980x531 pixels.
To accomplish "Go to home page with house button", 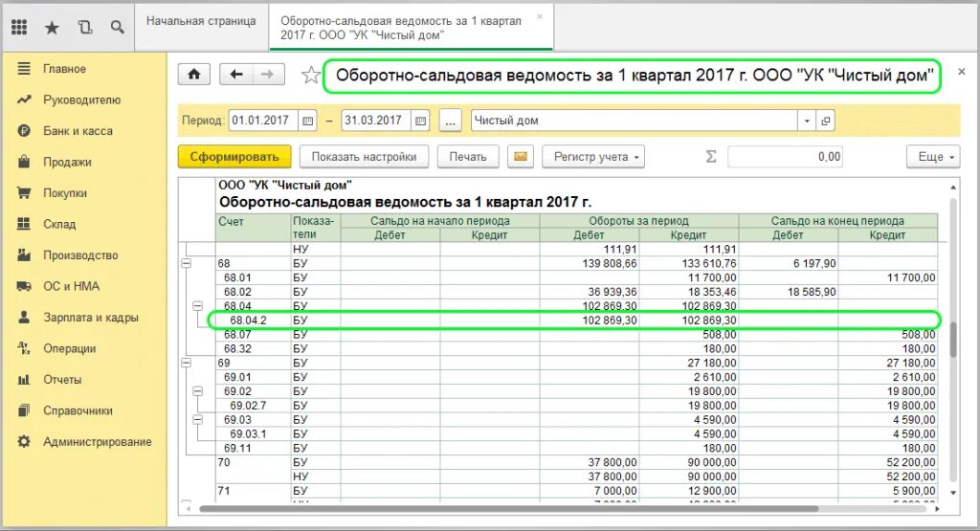I will [x=193, y=75].
